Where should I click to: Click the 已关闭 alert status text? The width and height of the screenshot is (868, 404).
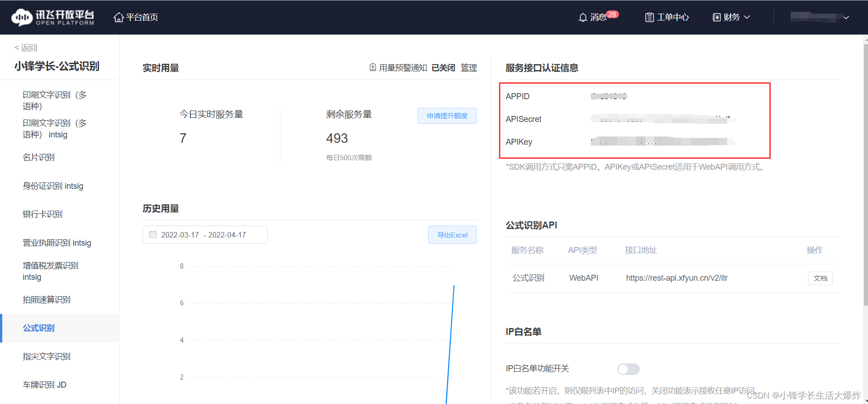pyautogui.click(x=443, y=68)
